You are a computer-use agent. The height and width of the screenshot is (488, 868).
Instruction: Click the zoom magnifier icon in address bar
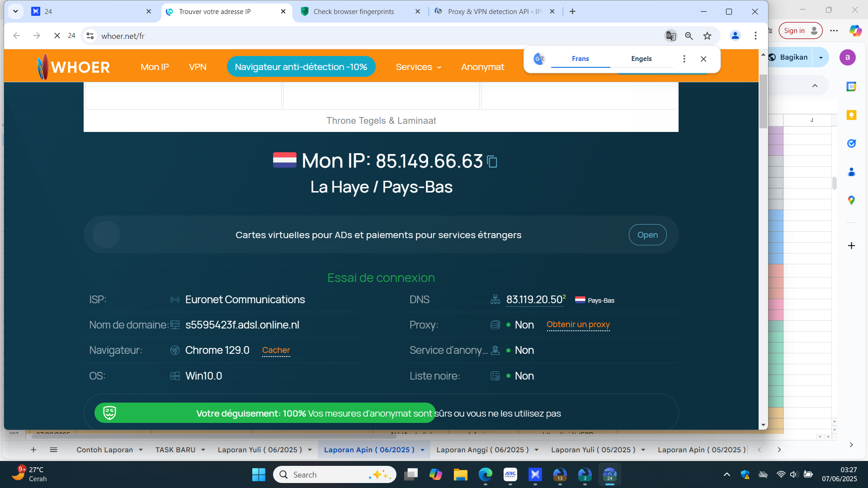(x=689, y=36)
